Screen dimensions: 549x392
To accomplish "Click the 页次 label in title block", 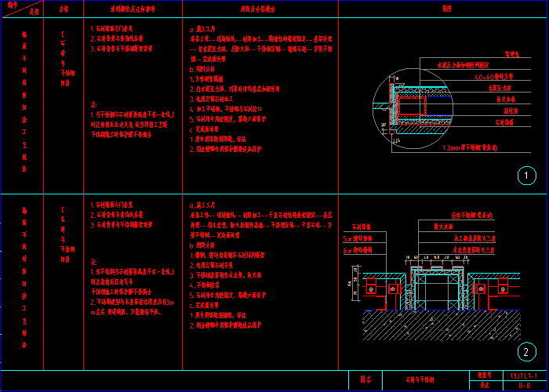I will pyautogui.click(x=485, y=386).
